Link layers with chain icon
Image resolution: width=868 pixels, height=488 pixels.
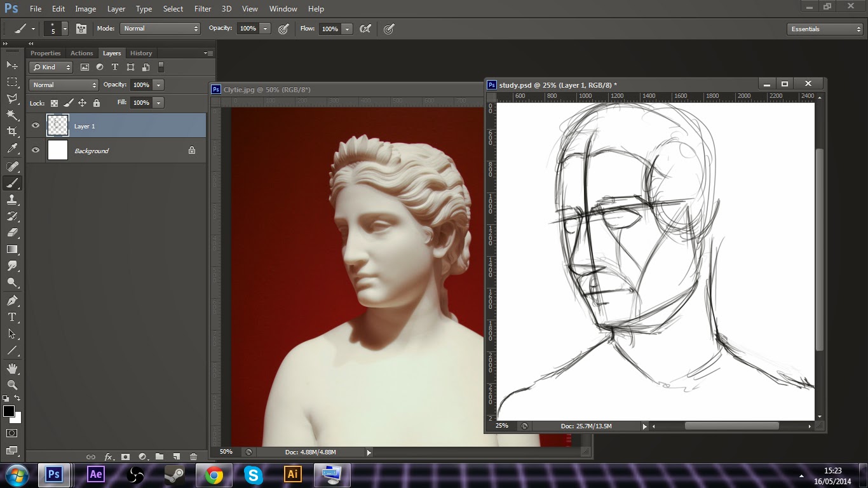[91, 456]
